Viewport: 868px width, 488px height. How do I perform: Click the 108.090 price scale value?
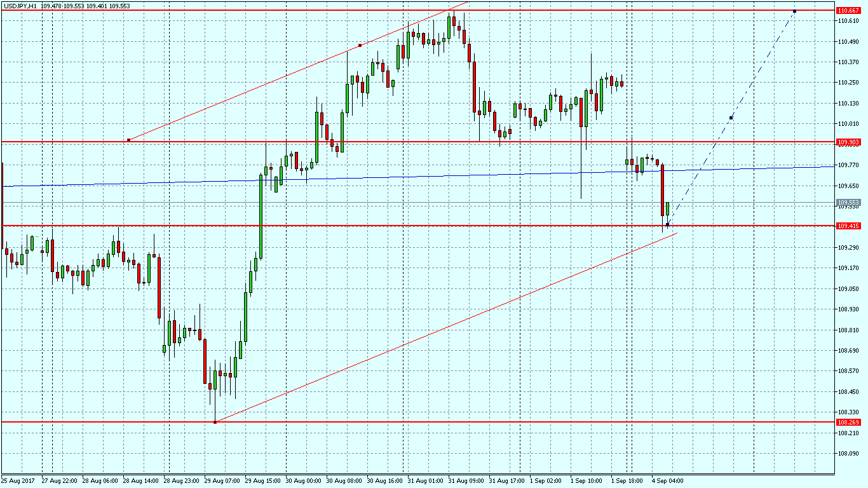(848, 454)
